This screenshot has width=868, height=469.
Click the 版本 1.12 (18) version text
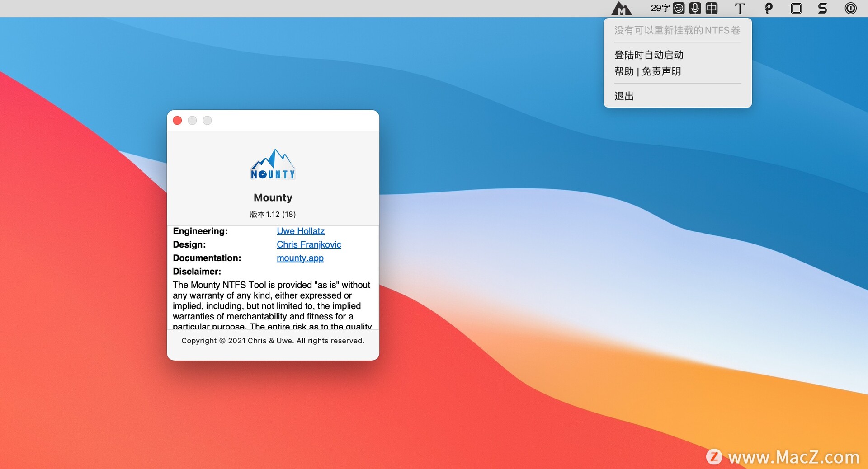pos(273,214)
